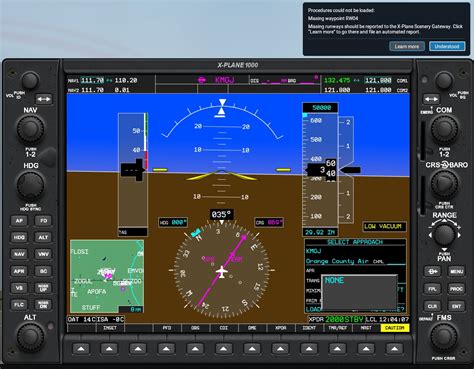This screenshot has height=369, width=474.
Task: Click the 50000 selected altitude readout
Action: tap(320, 108)
